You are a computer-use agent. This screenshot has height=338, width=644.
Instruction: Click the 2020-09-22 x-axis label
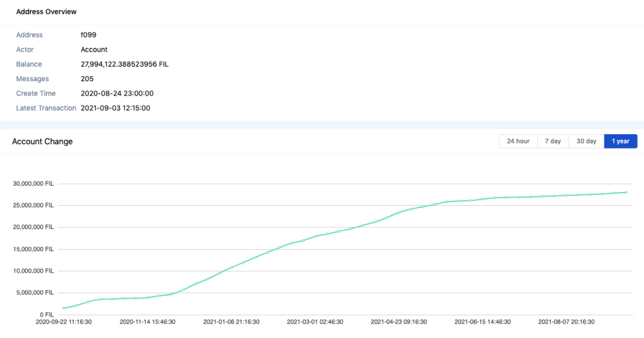click(64, 322)
